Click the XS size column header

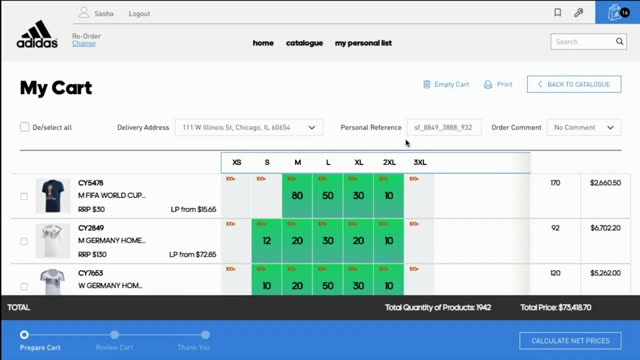click(237, 162)
